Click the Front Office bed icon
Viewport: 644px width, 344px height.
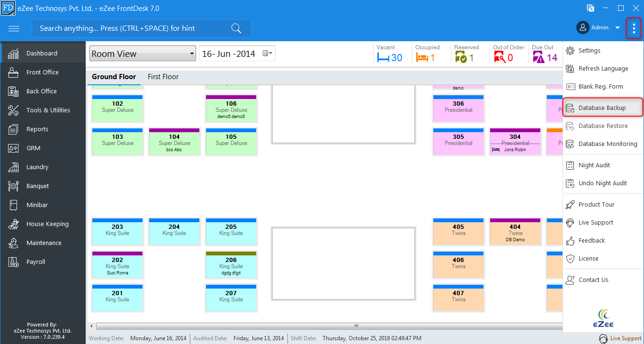(x=13, y=72)
